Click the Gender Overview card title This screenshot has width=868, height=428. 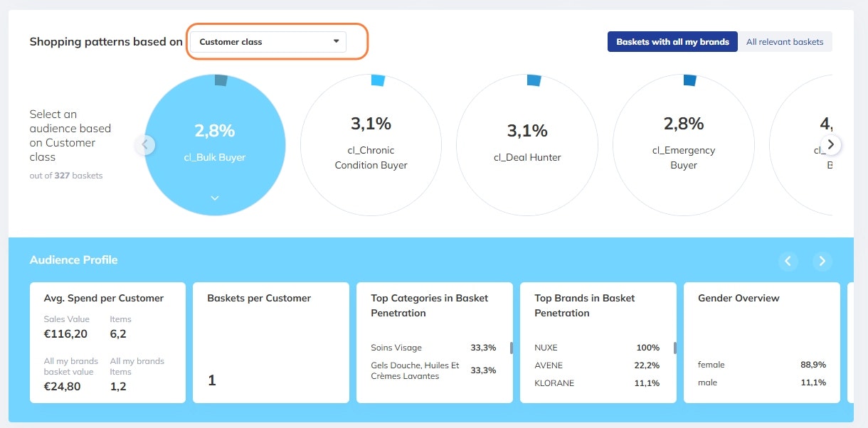739,299
